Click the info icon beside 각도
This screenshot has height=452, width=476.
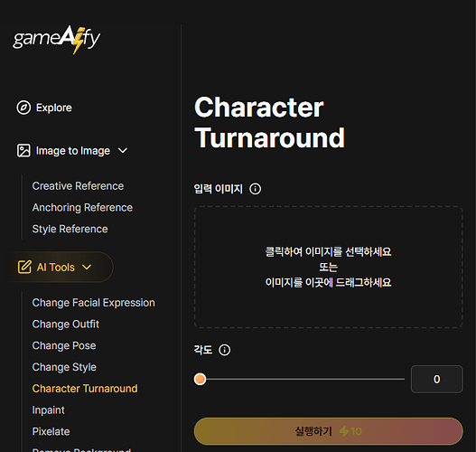(x=225, y=350)
